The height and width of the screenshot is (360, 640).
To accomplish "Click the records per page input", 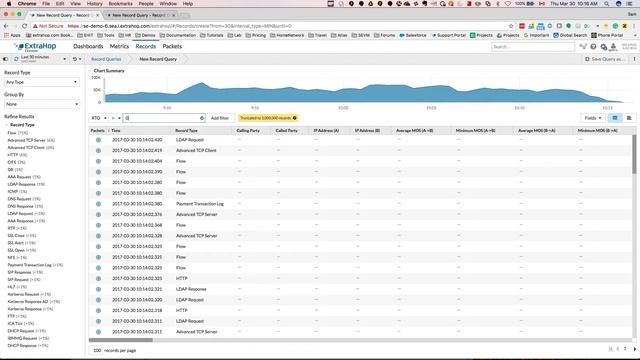I will pyautogui.click(x=97, y=350).
